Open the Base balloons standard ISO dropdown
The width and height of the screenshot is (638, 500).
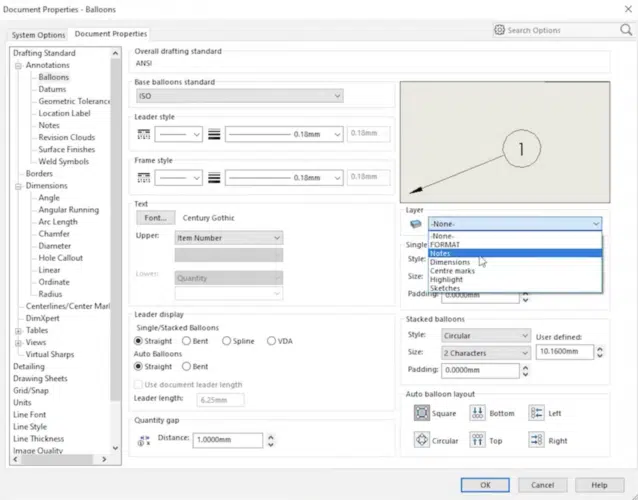pos(240,96)
